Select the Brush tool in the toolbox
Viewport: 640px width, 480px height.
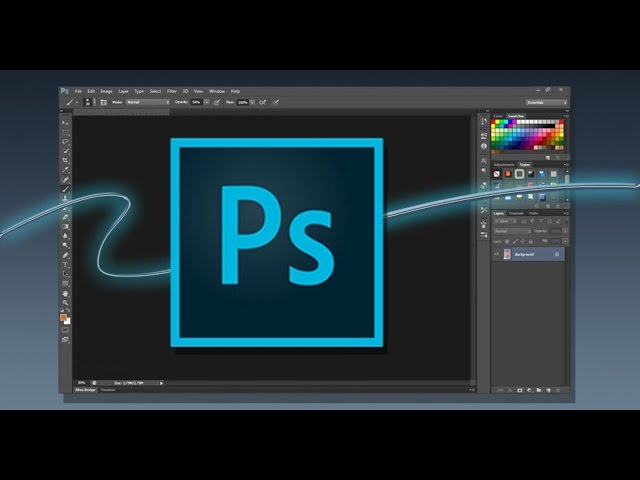pos(65,189)
